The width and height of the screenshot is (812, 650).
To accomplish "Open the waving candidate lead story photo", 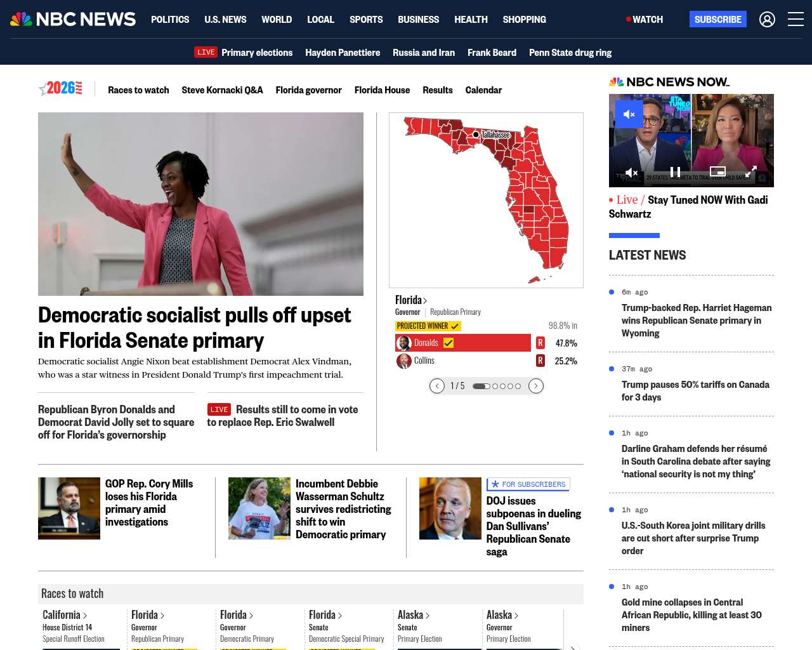I will (200, 204).
